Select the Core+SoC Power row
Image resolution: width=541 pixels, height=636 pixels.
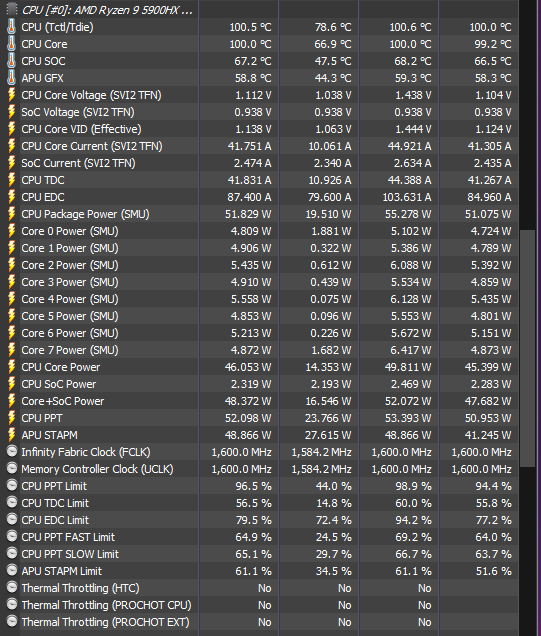pyautogui.click(x=262, y=401)
